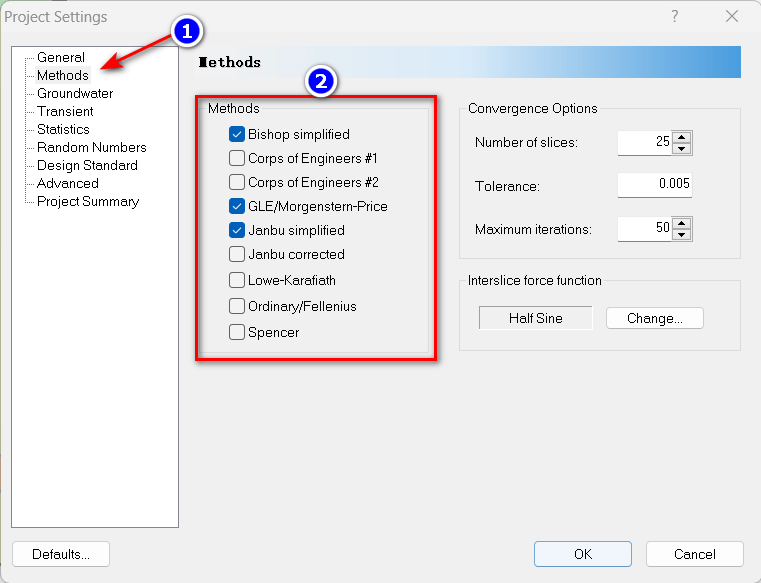Open the Project Summary page
This screenshot has height=583, width=761.
pyautogui.click(x=87, y=201)
